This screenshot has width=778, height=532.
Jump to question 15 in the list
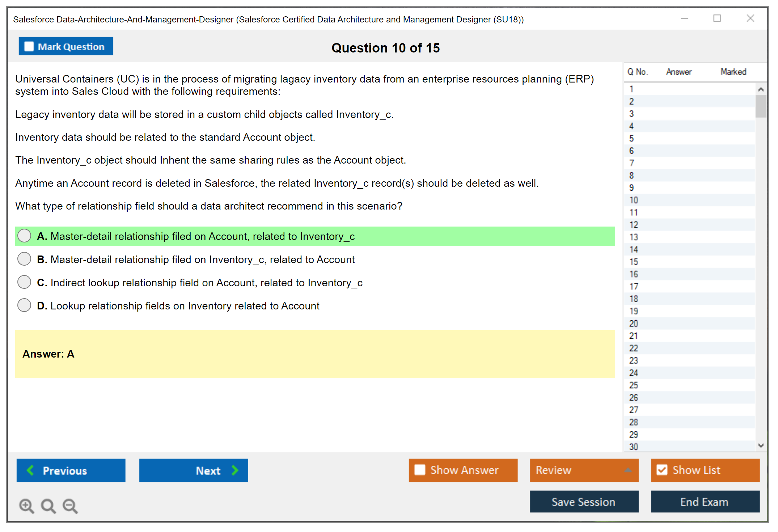tap(634, 262)
